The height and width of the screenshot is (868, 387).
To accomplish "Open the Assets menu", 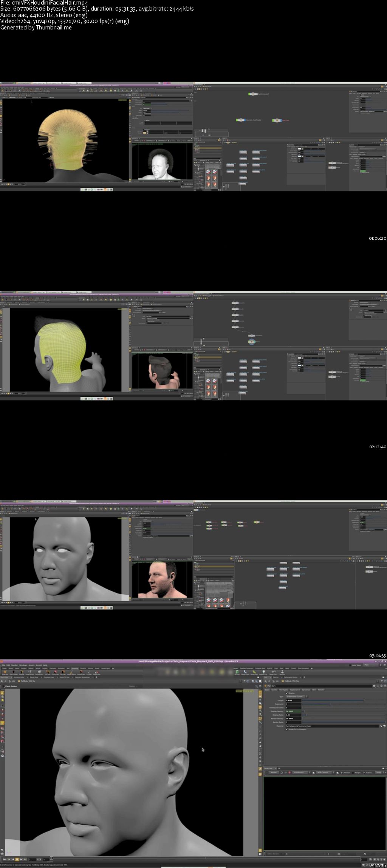I will point(31,665).
